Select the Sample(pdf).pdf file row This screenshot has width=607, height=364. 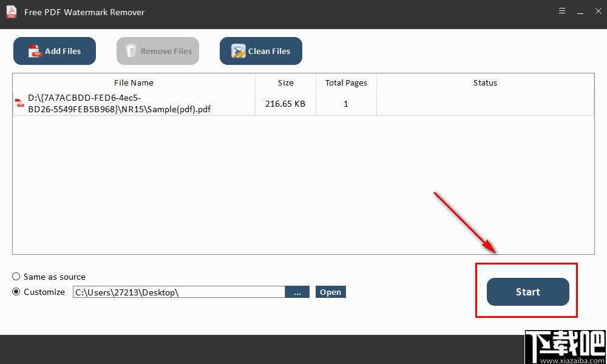(x=303, y=104)
